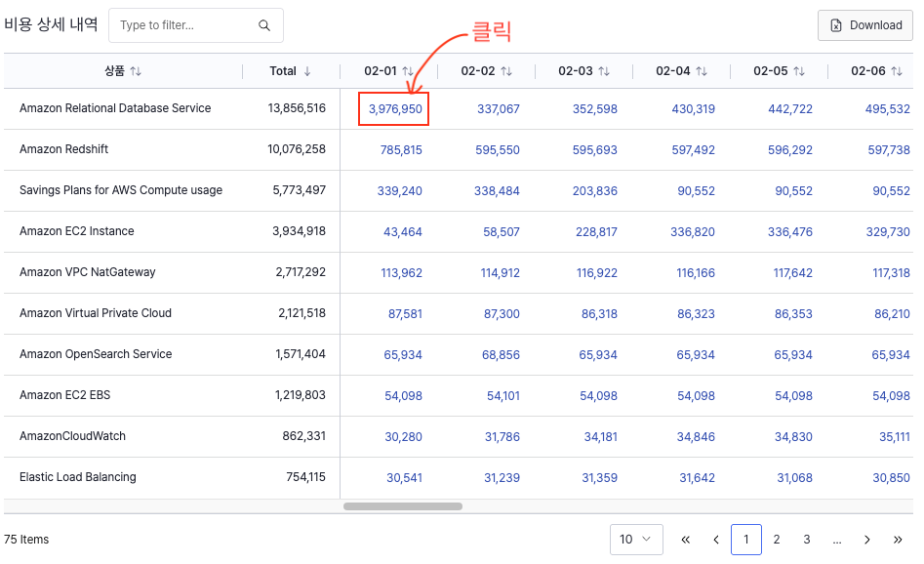Click the pagination ellipsis
Image resolution: width=924 pixels, height=564 pixels.
pyautogui.click(x=837, y=540)
